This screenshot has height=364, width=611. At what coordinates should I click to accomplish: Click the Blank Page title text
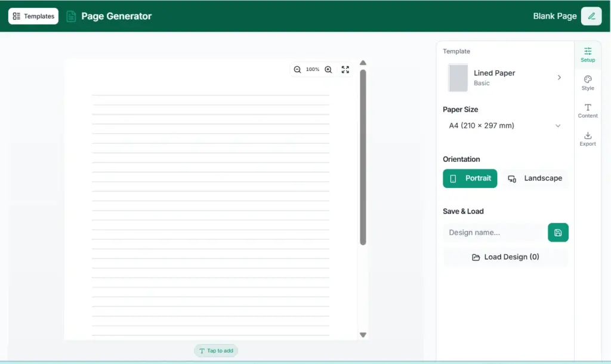pyautogui.click(x=554, y=16)
